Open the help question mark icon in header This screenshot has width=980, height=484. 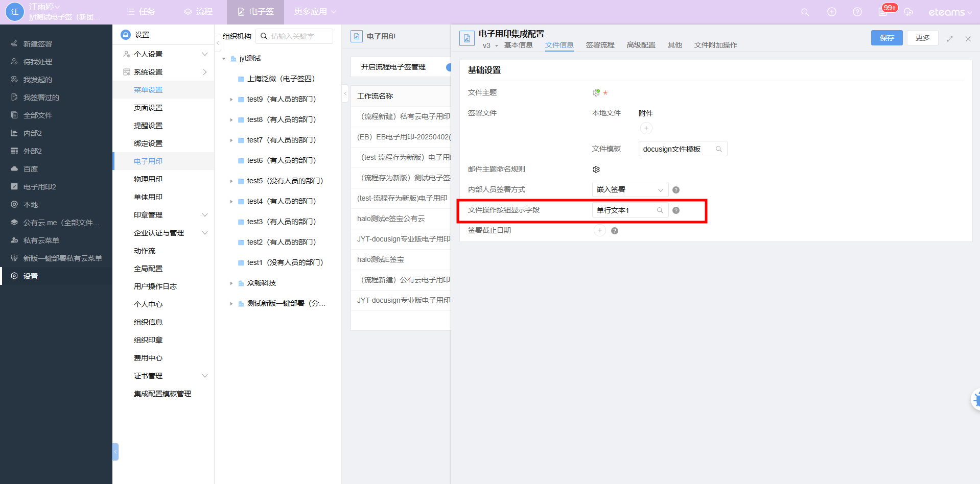[x=857, y=12]
